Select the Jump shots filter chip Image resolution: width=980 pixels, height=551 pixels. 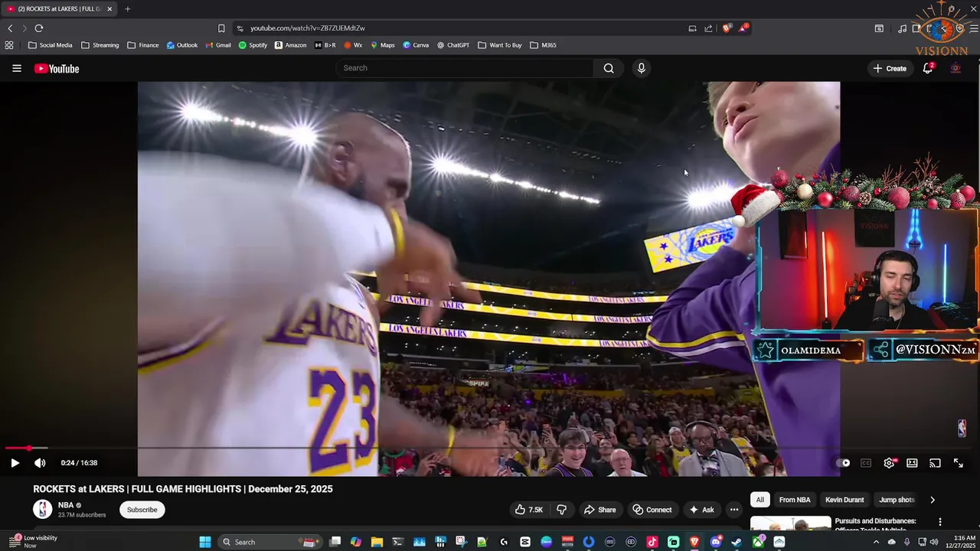(897, 500)
